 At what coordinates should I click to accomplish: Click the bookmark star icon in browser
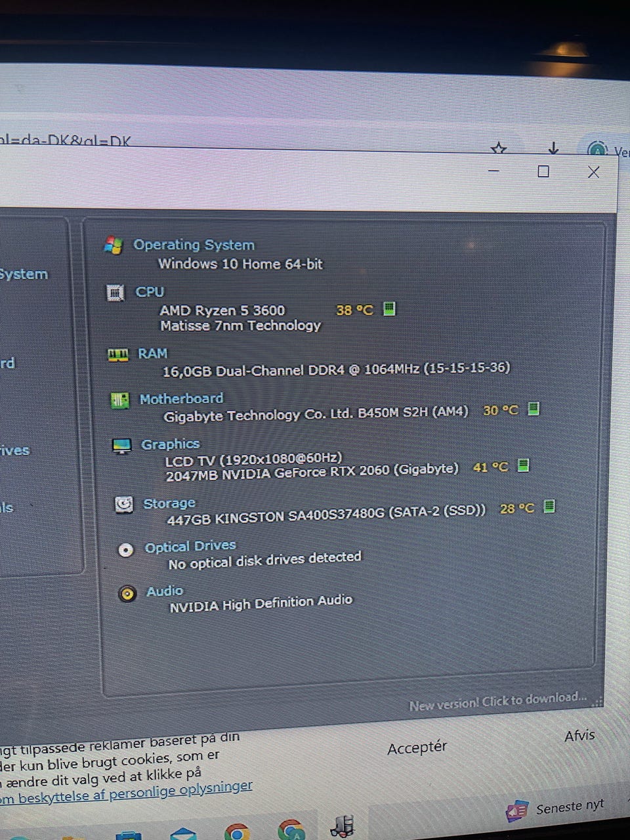499,149
